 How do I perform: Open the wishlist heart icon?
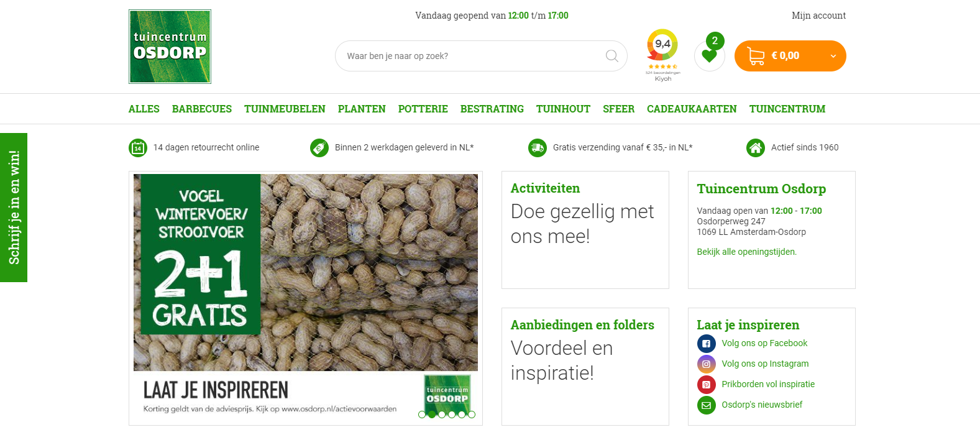tap(709, 56)
